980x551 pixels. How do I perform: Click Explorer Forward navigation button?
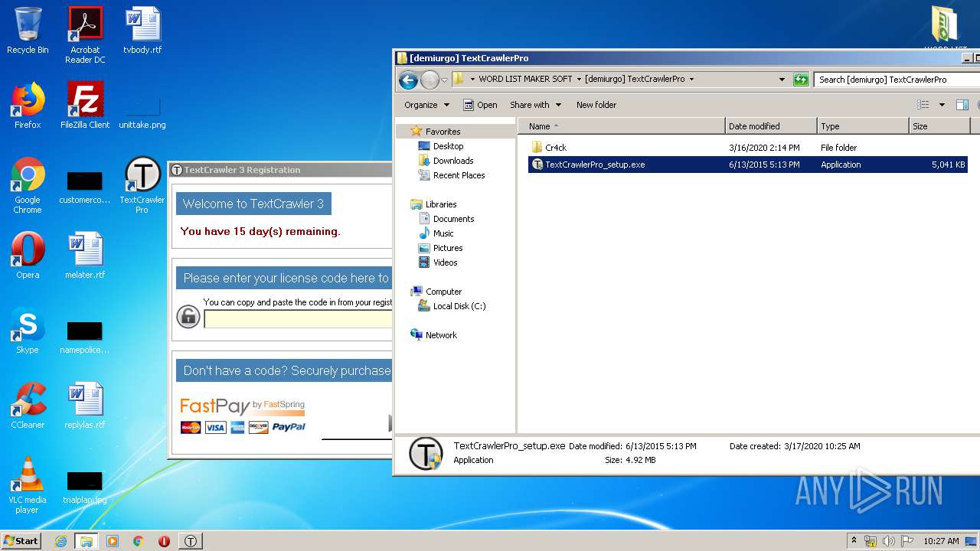click(430, 80)
